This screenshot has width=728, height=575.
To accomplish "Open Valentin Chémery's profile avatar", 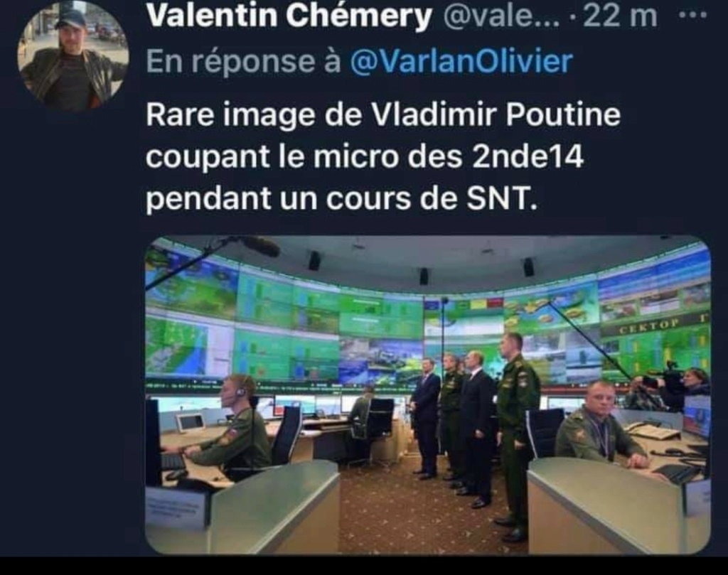I will click(x=73, y=55).
